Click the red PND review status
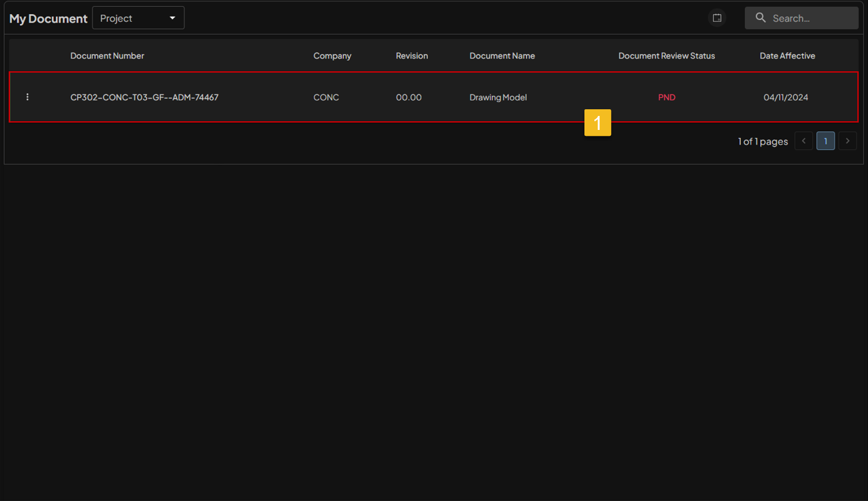 (x=666, y=97)
